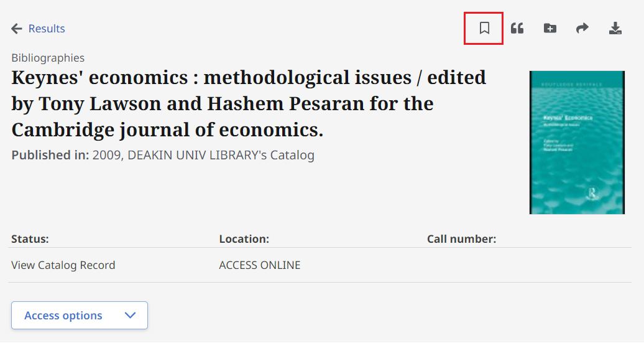This screenshot has height=343, width=644.
Task: Share this record using the arrow icon
Action: [582, 29]
